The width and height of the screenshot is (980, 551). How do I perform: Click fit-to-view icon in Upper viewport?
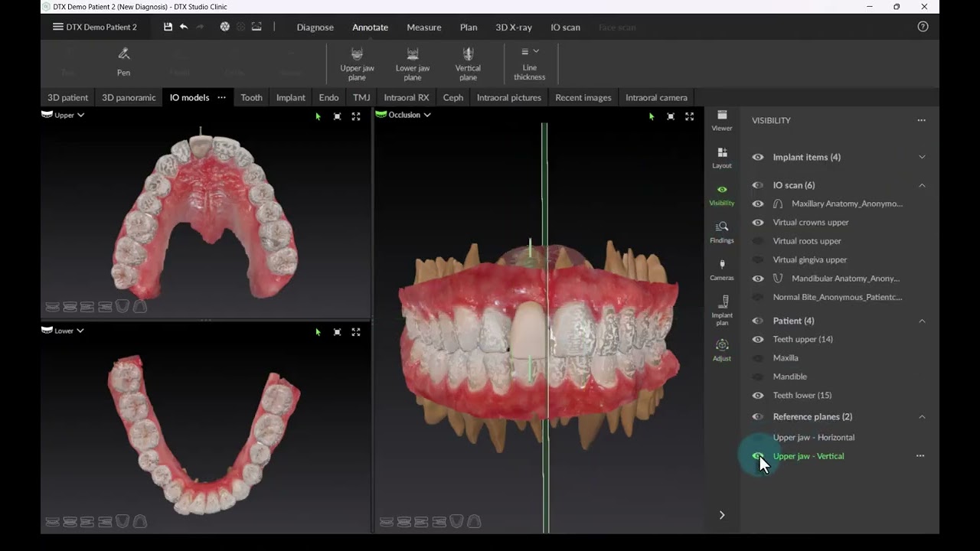(337, 116)
